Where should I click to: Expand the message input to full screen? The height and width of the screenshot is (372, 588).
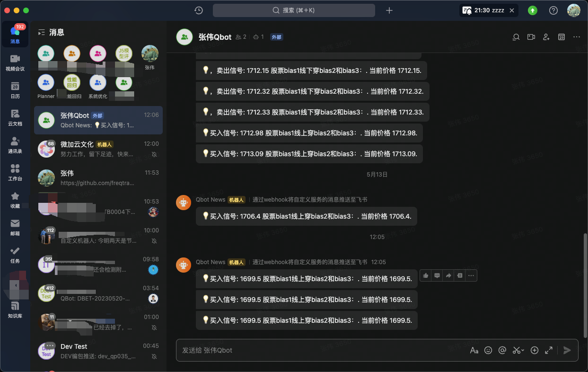click(x=548, y=350)
